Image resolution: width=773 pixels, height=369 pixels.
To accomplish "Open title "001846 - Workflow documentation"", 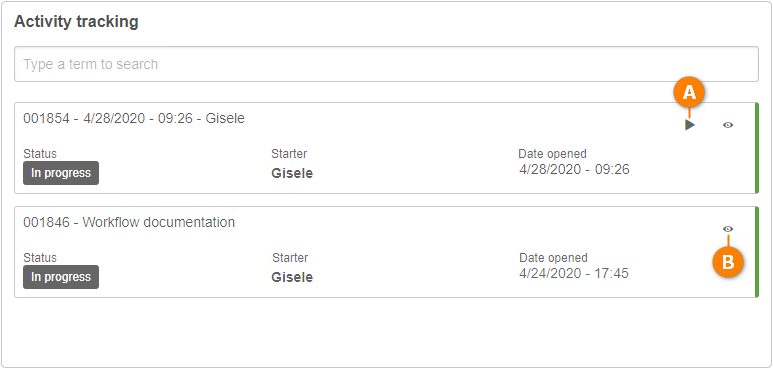I will [129, 222].
